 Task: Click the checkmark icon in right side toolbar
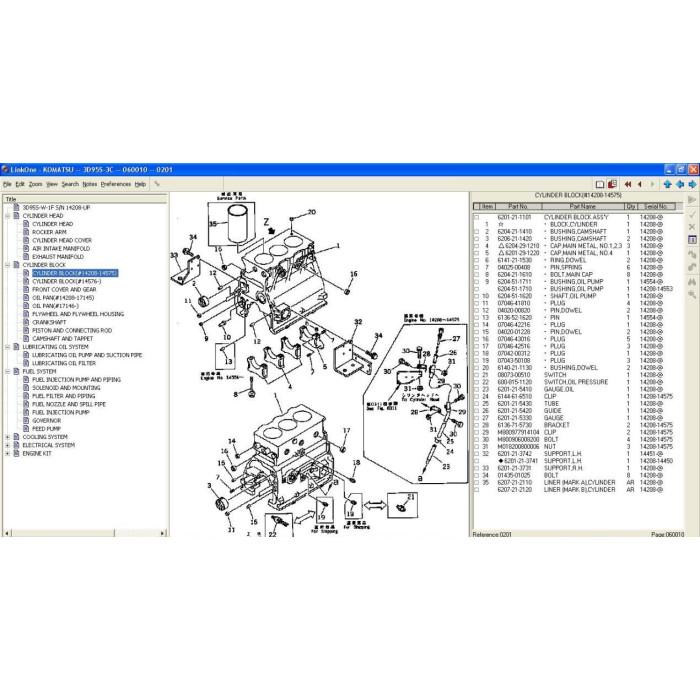692,215
